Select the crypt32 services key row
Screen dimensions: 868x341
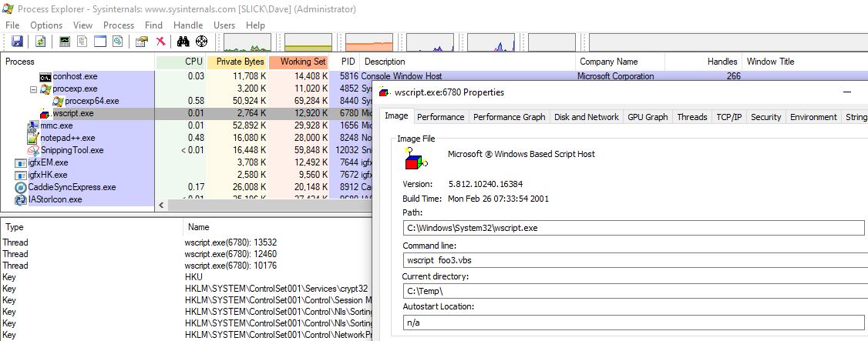coord(186,289)
